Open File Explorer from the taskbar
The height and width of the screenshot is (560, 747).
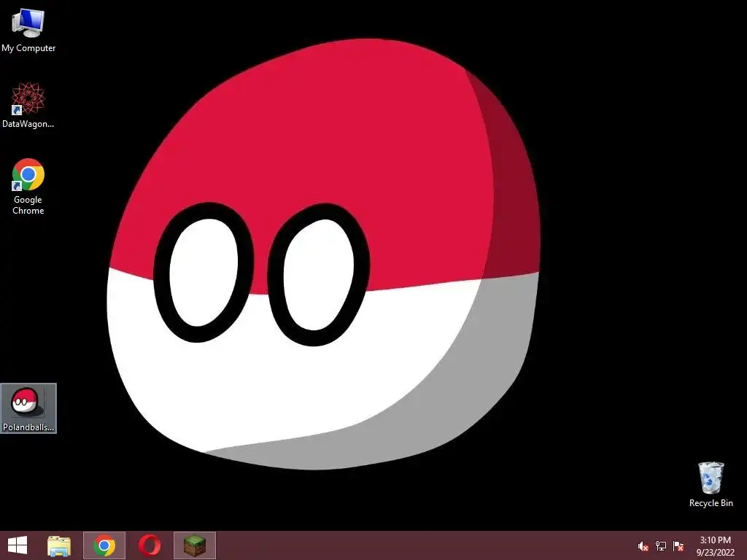click(59, 545)
